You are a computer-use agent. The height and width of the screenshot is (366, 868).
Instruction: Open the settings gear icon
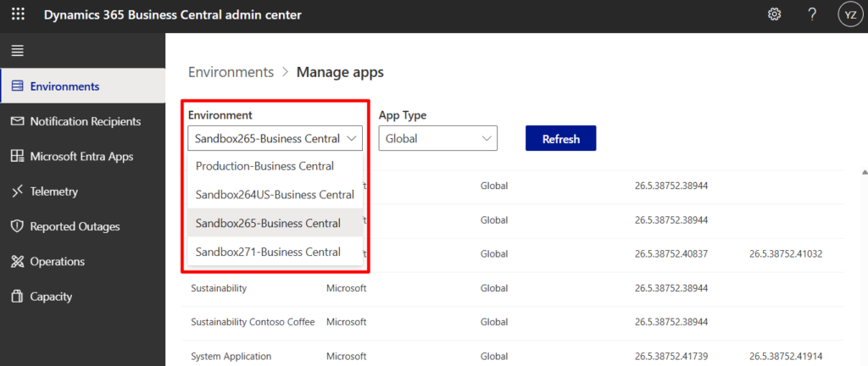[x=774, y=15]
